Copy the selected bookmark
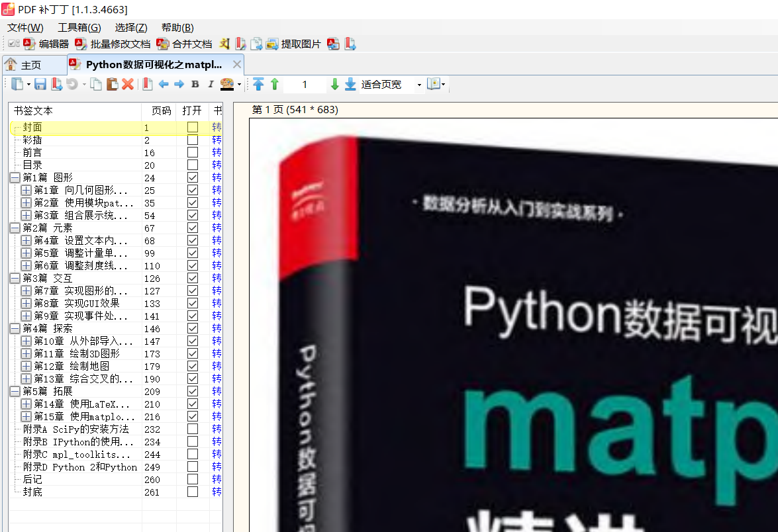Screen dimensions: 778x532 click(x=96, y=84)
